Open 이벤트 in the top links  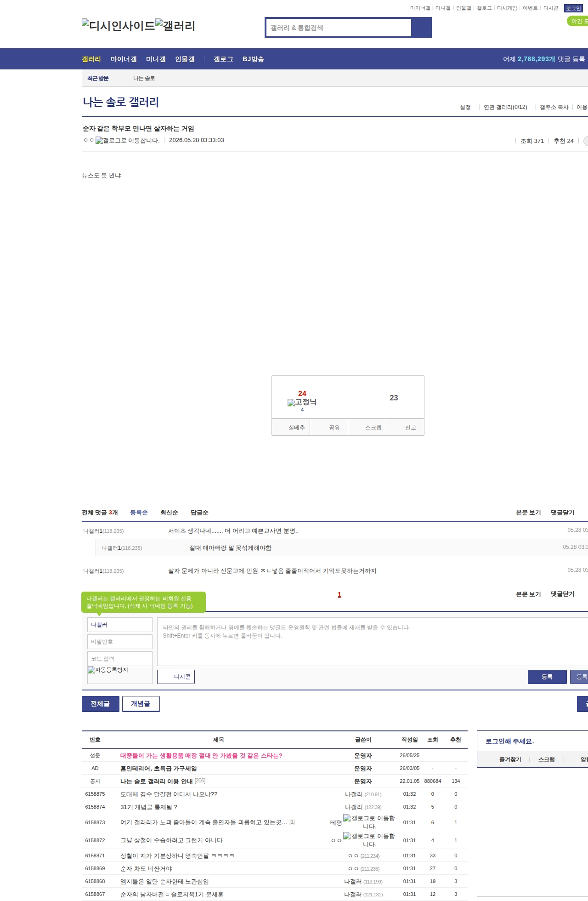click(x=530, y=8)
